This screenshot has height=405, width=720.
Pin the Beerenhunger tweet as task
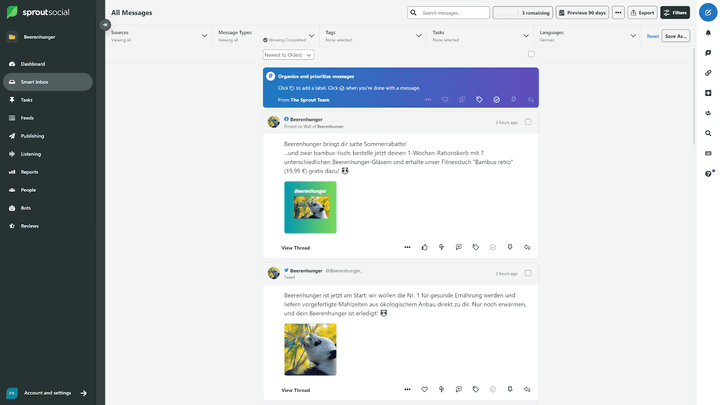pyautogui.click(x=510, y=389)
